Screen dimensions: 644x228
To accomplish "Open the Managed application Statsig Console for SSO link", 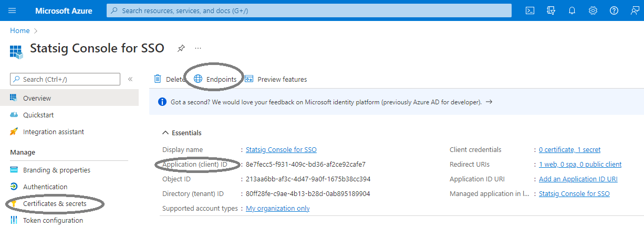I will click(574, 194).
